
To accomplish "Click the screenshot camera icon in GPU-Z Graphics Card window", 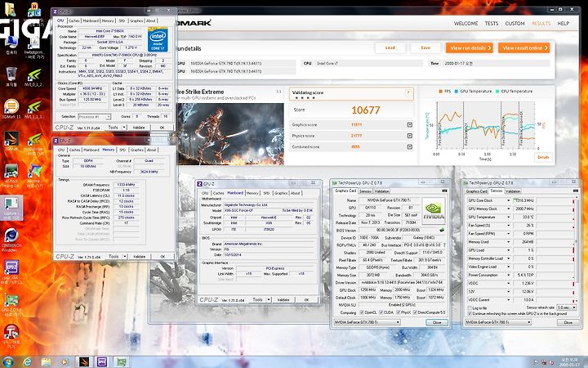I will point(444,191).
